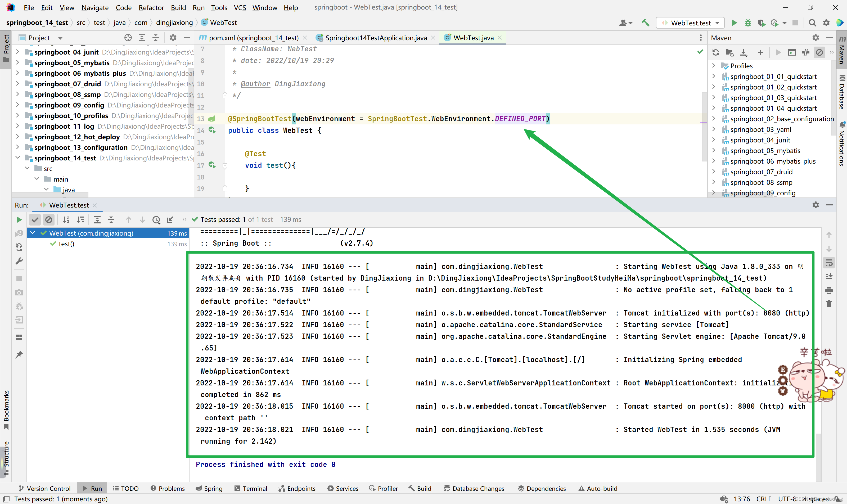847x504 pixels.
Task: Toggle Show Passed tests checkmark filter
Action: pyautogui.click(x=35, y=220)
